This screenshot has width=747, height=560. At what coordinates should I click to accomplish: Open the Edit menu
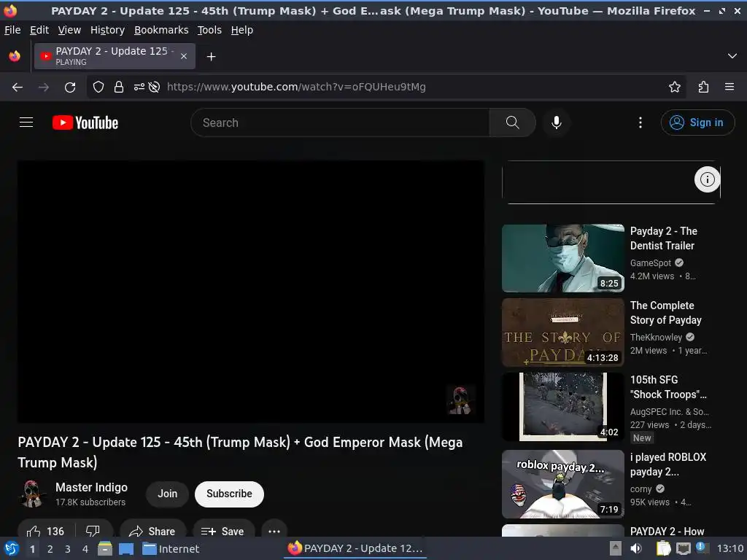tap(39, 30)
